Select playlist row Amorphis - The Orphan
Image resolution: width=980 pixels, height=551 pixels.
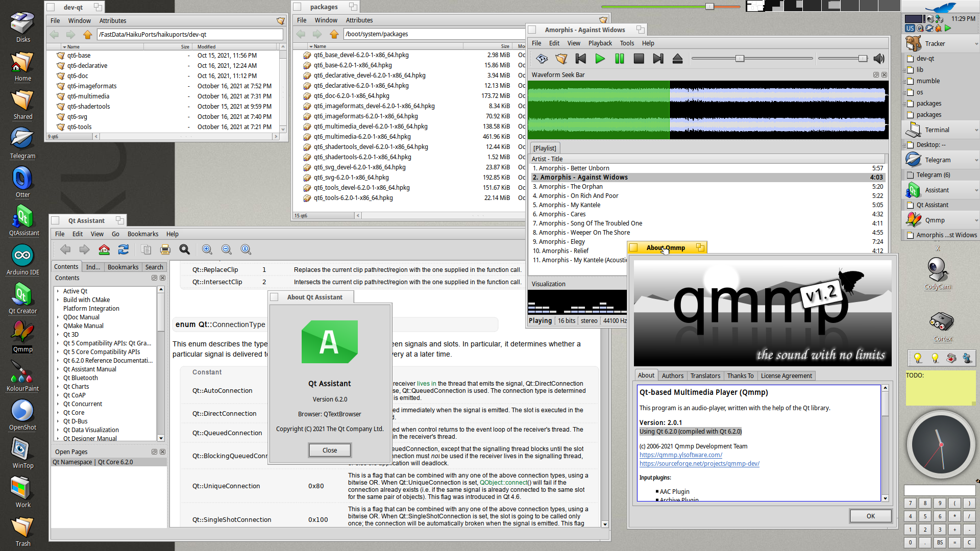coord(707,187)
